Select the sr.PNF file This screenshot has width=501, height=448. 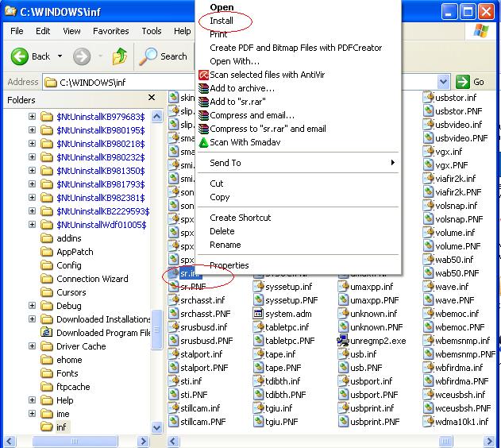pos(193,287)
